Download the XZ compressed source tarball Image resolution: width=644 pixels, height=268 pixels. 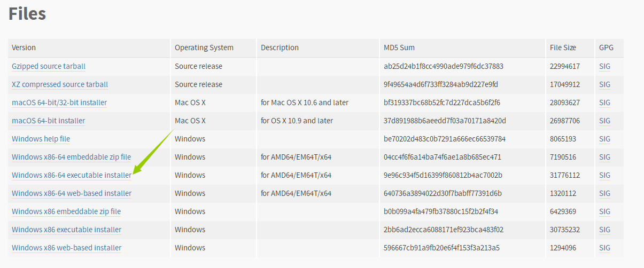coord(60,84)
